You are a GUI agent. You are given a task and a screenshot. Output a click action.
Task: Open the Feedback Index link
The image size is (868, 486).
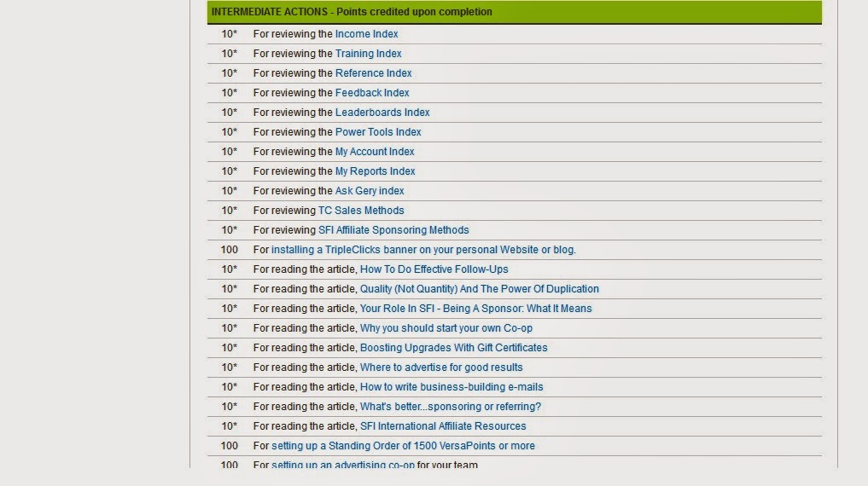(x=372, y=93)
